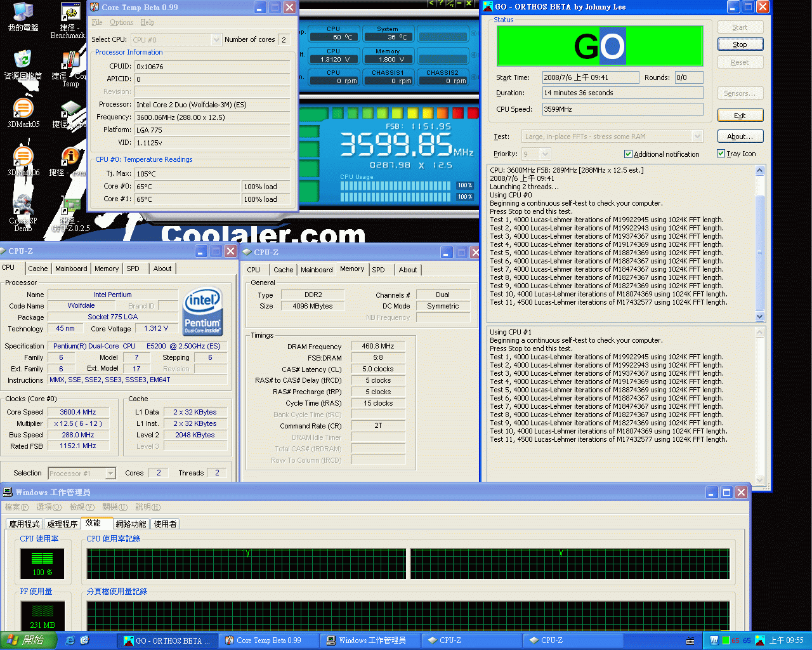Switch to Windows 工作管理員 taskbar button
812x650 pixels.
pyautogui.click(x=370, y=640)
